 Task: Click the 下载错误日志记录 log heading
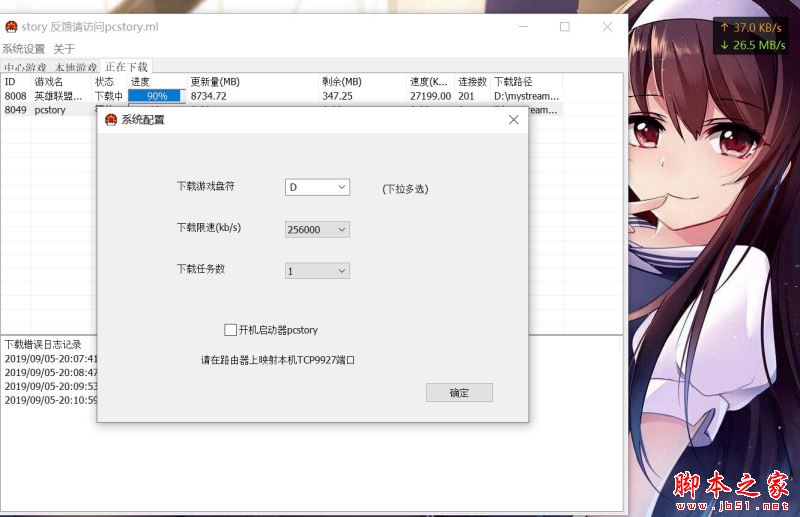(x=43, y=344)
